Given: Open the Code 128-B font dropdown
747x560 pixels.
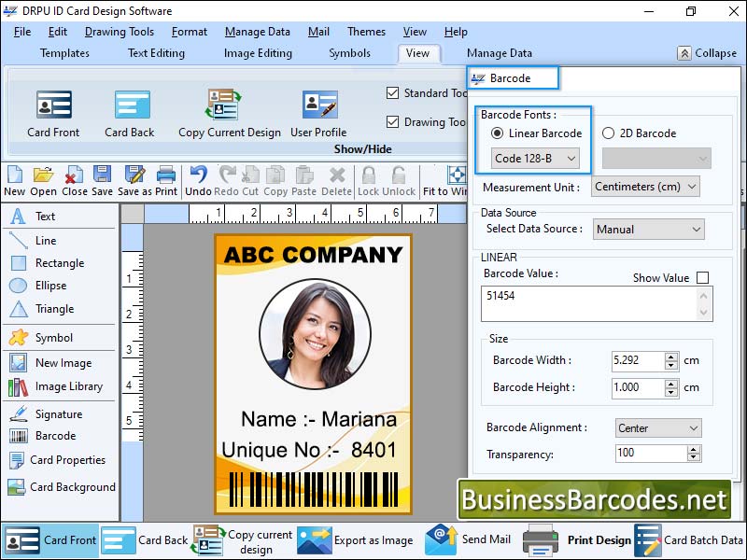Looking at the screenshot, I should point(535,159).
